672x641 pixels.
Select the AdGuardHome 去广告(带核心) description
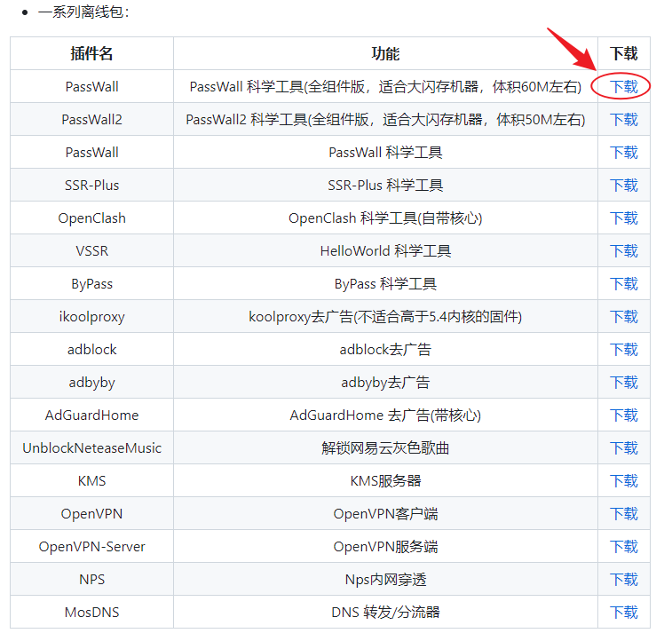(x=385, y=415)
